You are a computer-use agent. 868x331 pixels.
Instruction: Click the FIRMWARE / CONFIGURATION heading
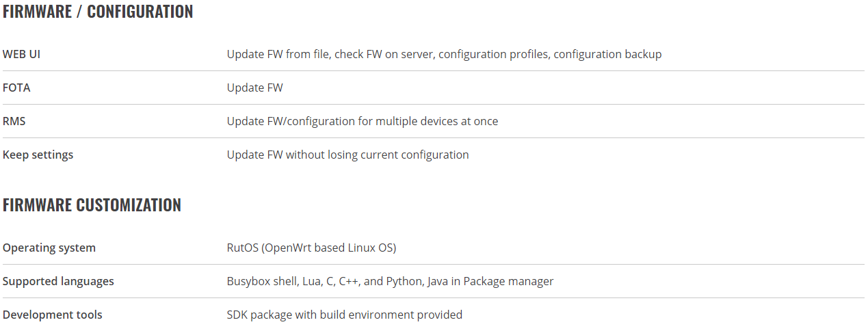[x=98, y=12]
